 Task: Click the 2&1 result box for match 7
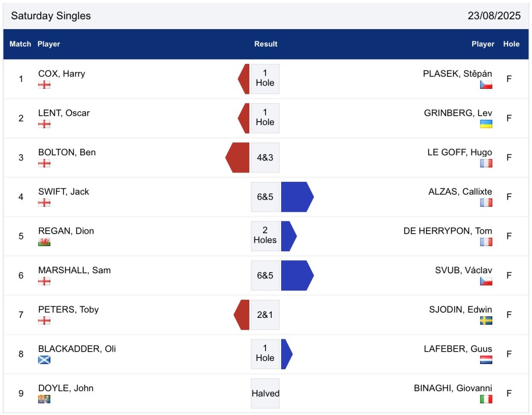[265, 315]
